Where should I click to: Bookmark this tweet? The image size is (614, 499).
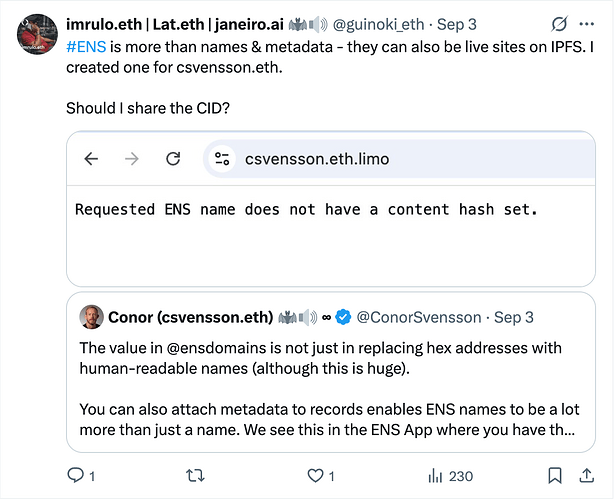pyautogui.click(x=555, y=476)
